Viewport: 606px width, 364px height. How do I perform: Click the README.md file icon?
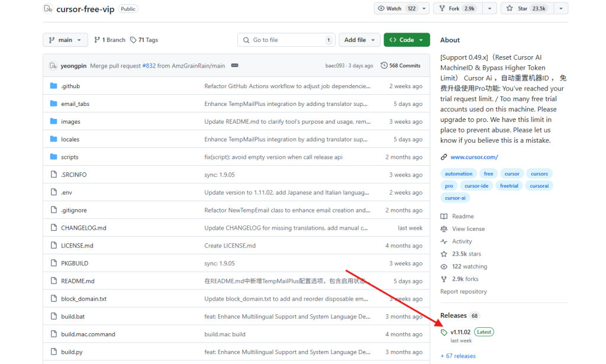pyautogui.click(x=54, y=281)
